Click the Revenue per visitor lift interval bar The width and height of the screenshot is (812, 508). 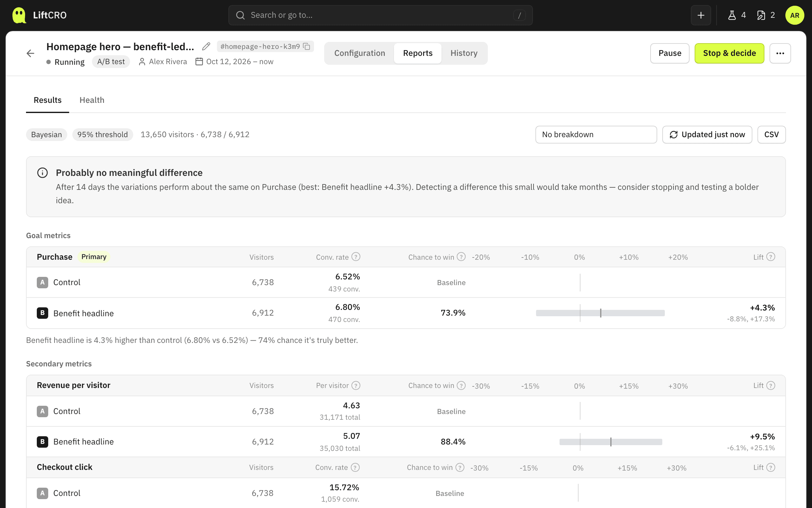click(x=611, y=442)
